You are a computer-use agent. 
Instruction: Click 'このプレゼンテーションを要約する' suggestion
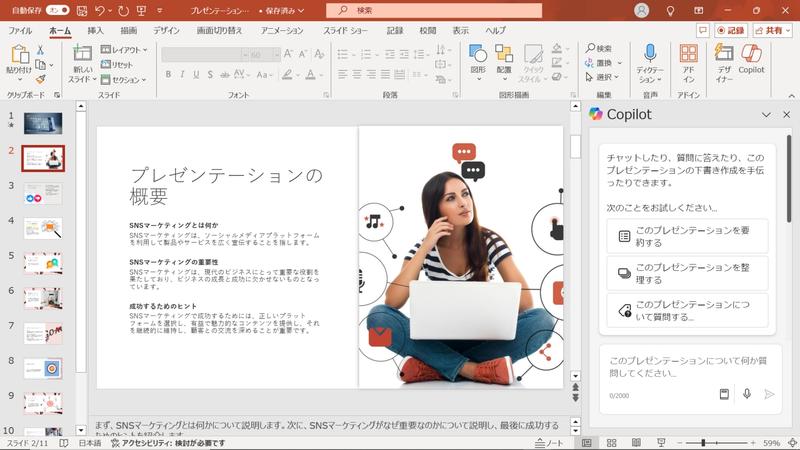686,236
